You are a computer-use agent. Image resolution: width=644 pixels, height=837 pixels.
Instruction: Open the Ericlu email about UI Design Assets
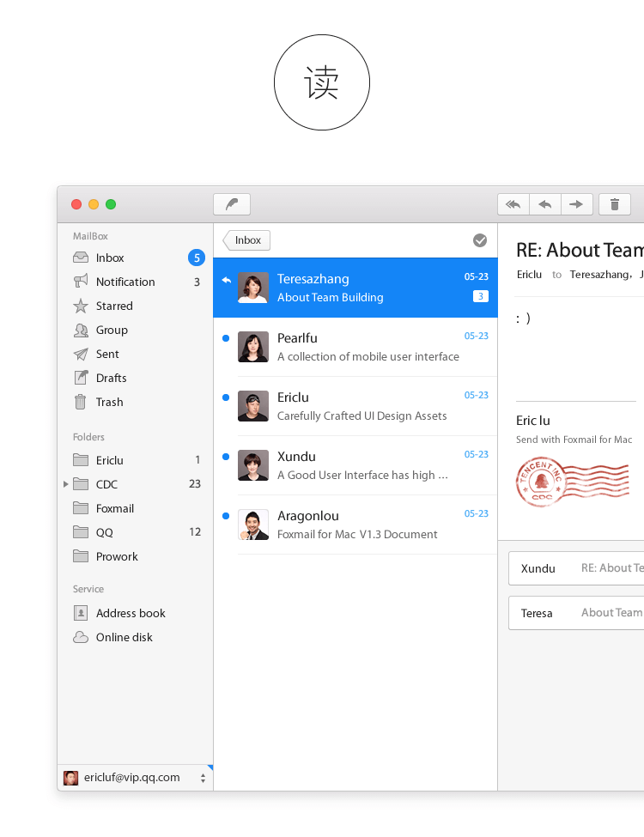[x=361, y=406]
